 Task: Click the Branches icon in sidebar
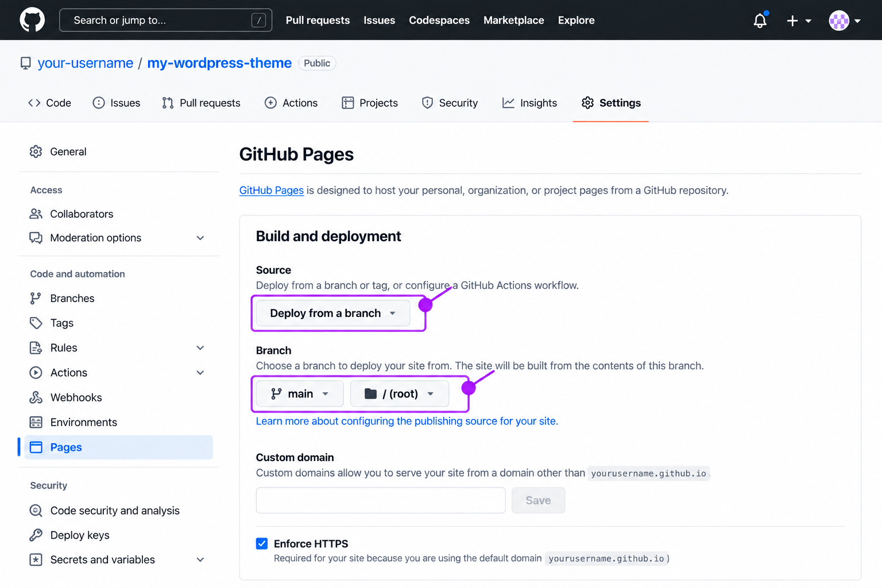pyautogui.click(x=36, y=298)
